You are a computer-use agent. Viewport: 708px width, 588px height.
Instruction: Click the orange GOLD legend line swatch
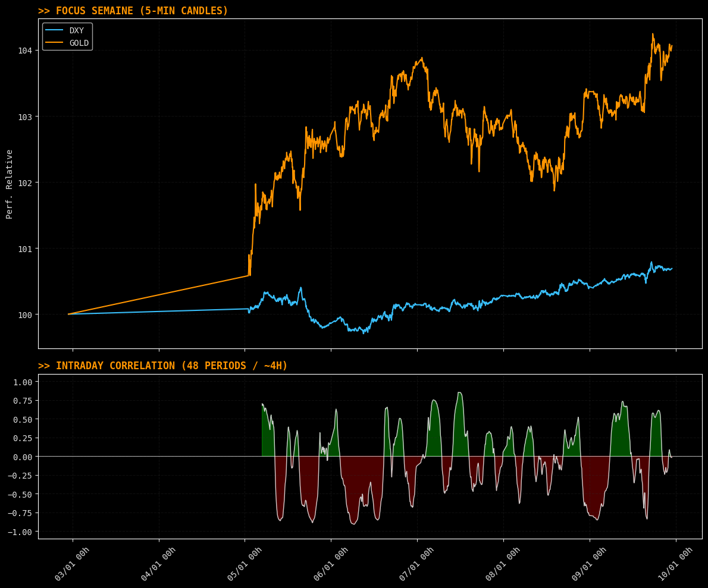click(54, 42)
